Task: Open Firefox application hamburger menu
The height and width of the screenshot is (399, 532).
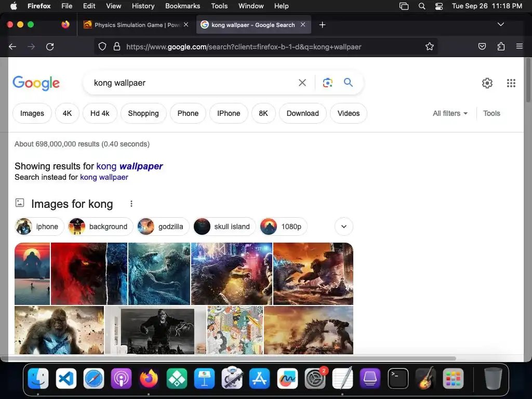Action: 519,46
